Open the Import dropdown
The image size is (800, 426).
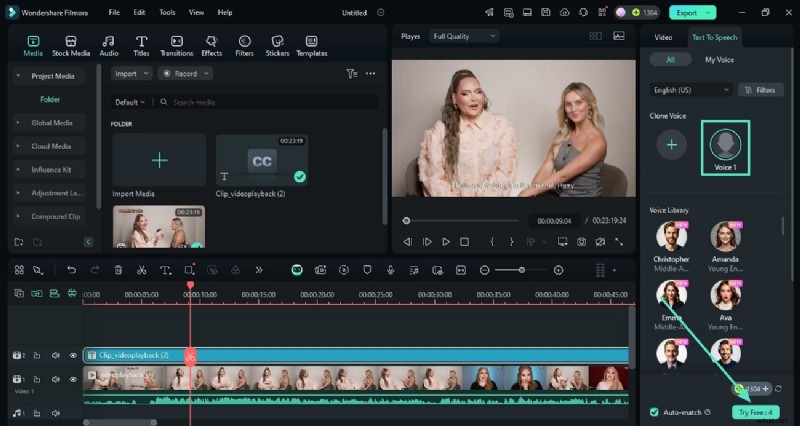coord(132,74)
